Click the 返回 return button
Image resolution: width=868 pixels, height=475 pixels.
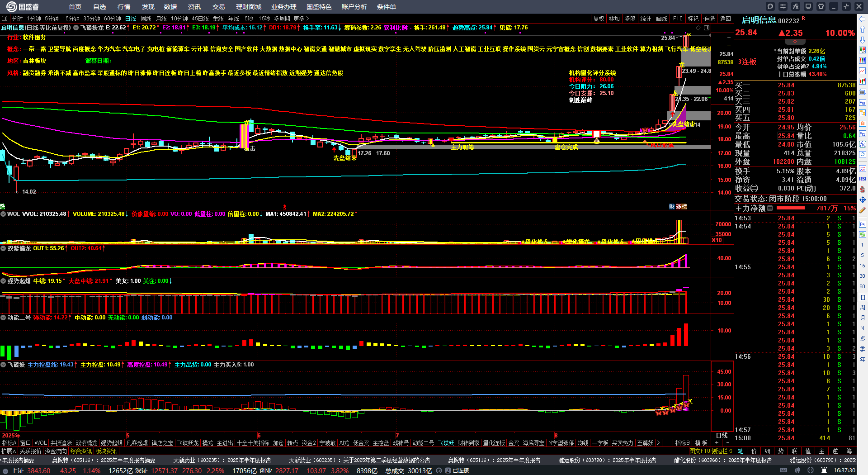pos(726,19)
